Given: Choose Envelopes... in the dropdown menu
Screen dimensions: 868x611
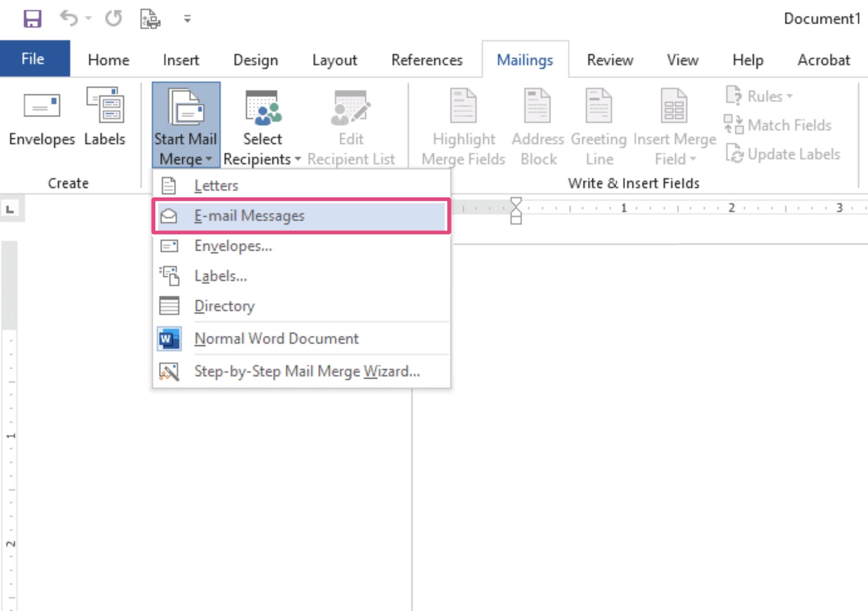Looking at the screenshot, I should [302, 246].
